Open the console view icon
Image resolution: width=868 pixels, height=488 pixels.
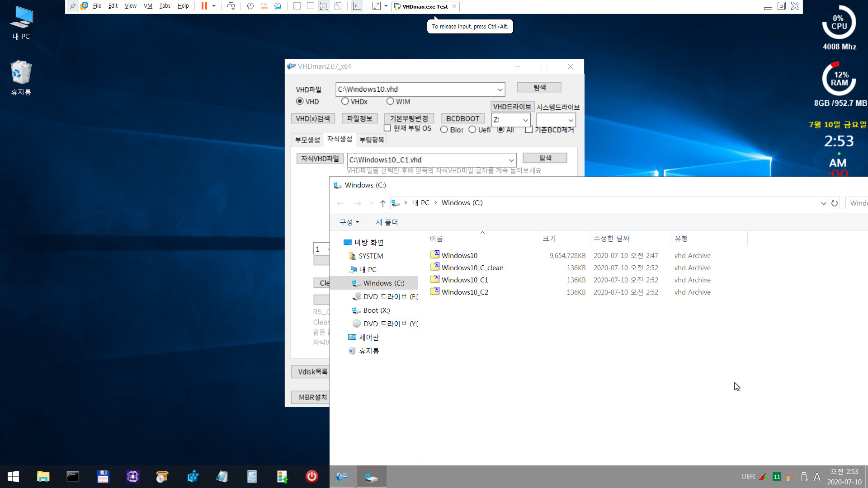coord(357,6)
